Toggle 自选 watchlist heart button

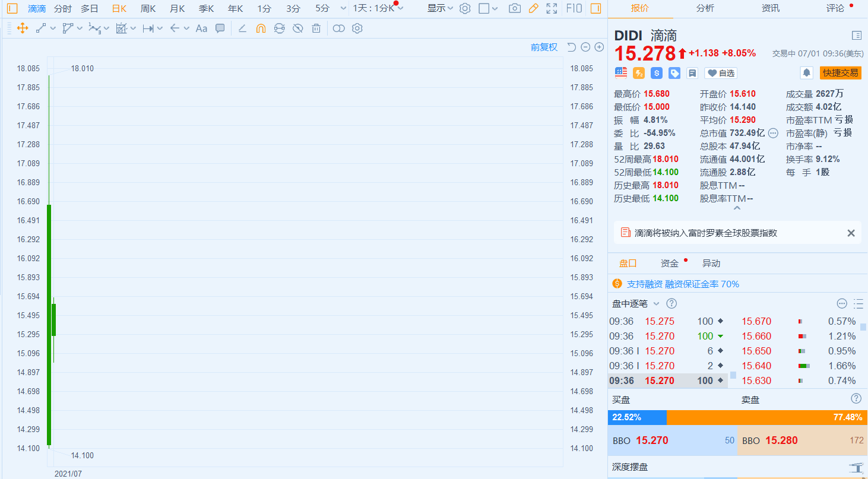point(721,73)
